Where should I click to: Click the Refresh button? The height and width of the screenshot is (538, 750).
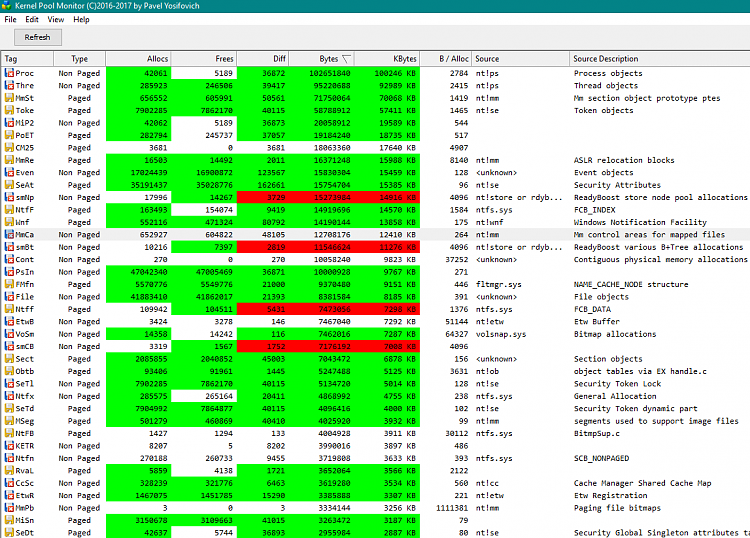37,37
